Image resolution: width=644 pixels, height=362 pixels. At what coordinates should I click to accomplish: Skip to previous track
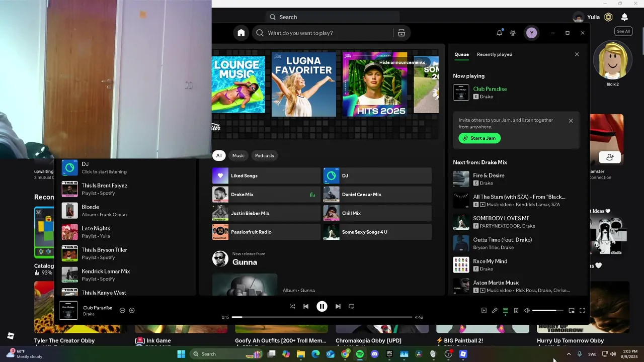coord(305,306)
